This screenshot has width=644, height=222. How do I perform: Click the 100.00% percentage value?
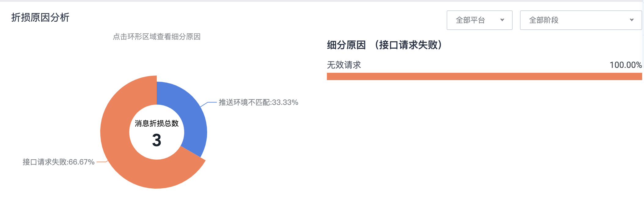pyautogui.click(x=625, y=65)
